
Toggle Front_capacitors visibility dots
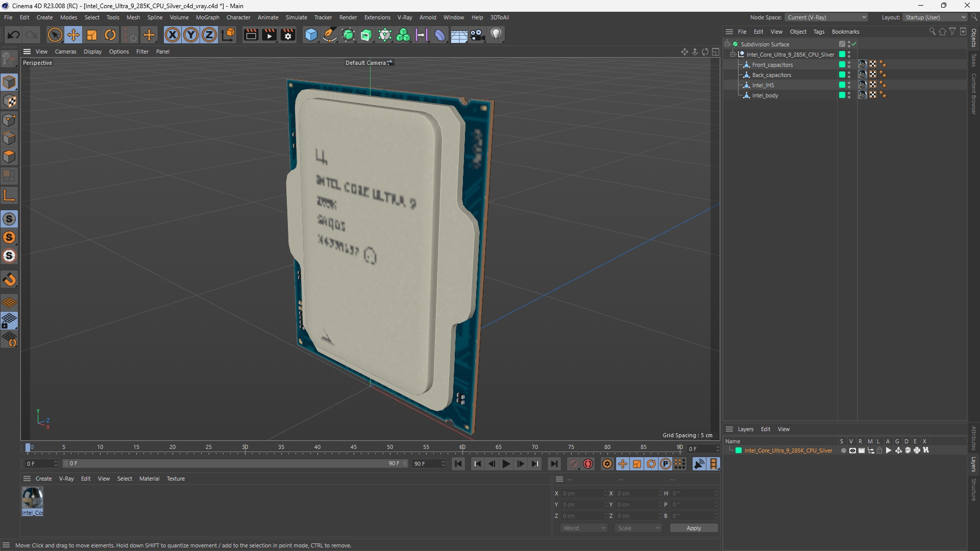click(849, 65)
